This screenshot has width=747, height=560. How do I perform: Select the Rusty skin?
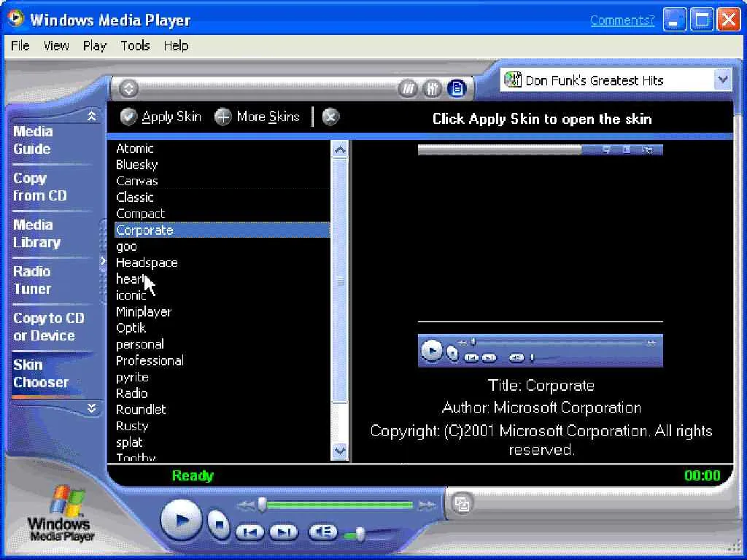pos(222,426)
